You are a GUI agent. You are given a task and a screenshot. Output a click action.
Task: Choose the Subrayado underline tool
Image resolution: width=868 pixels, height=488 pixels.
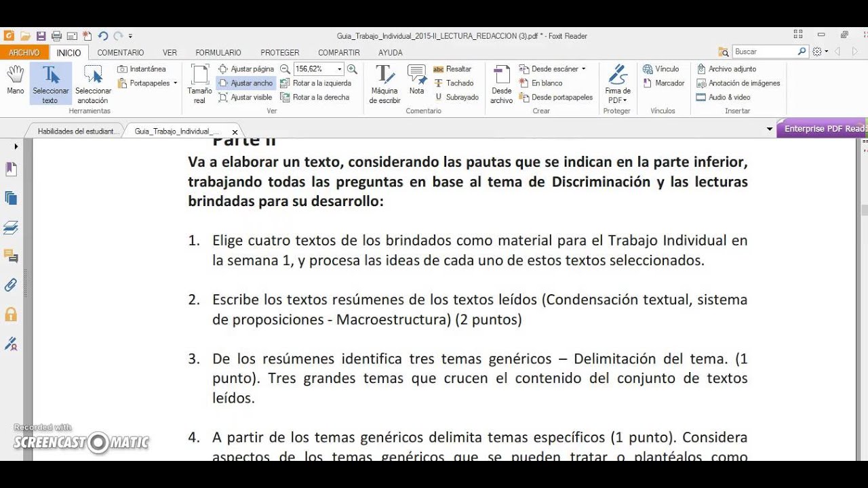(456, 97)
